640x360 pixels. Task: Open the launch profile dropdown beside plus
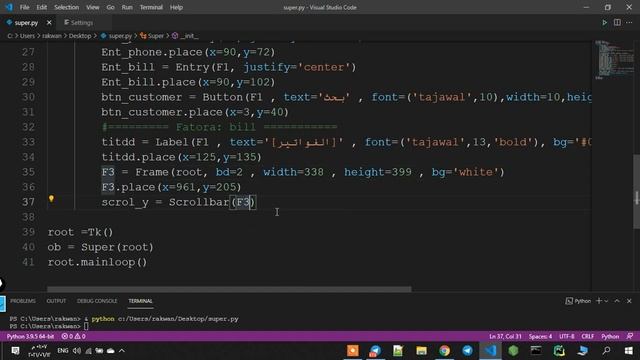tap(606, 301)
